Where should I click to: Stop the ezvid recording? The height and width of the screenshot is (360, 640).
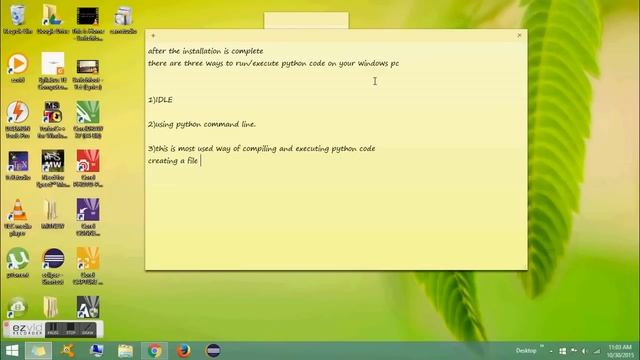pos(71,329)
